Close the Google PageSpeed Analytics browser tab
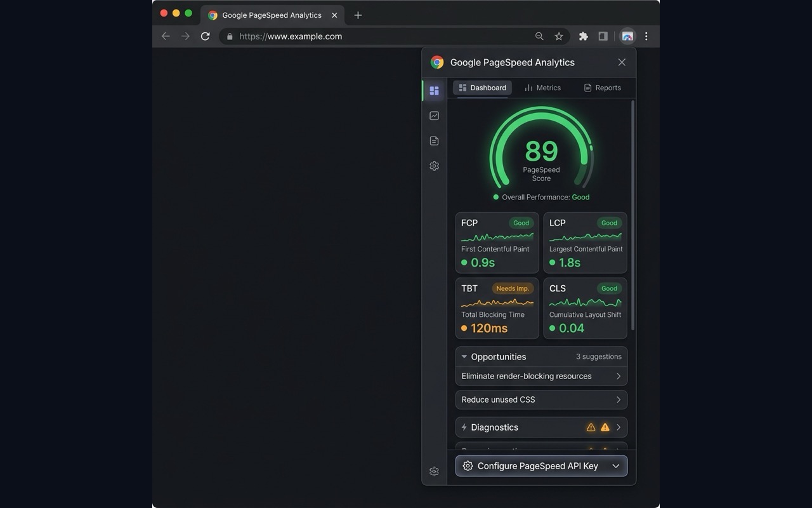812x508 pixels. [334, 15]
